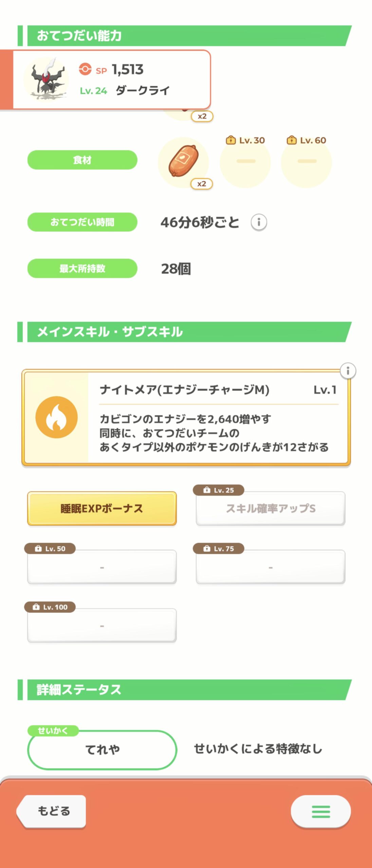This screenshot has width=372, height=868.
Task: Open info icon beside helping time
Action: [x=259, y=222]
